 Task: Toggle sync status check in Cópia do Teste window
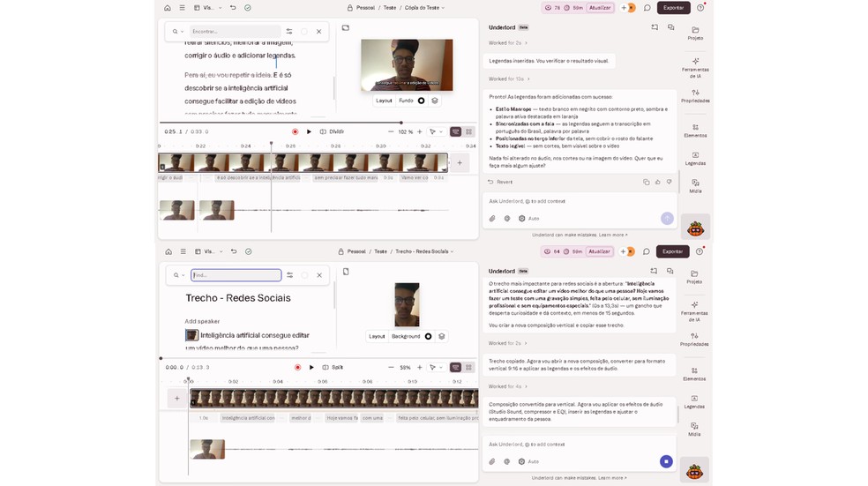(248, 8)
